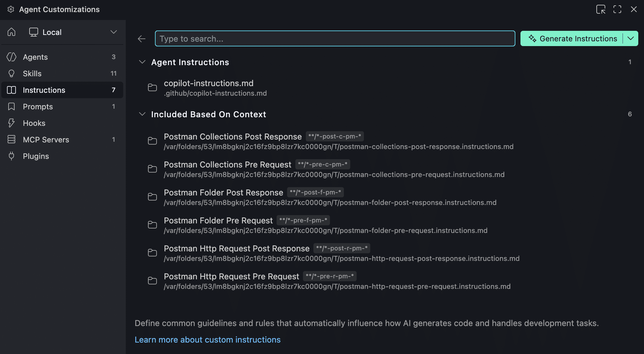Open the Skills section
644x354 pixels.
pos(62,73)
